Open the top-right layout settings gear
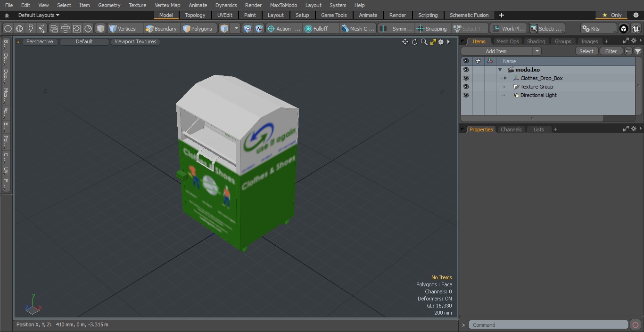Screen dimensions: 644x332 click(x=636, y=15)
